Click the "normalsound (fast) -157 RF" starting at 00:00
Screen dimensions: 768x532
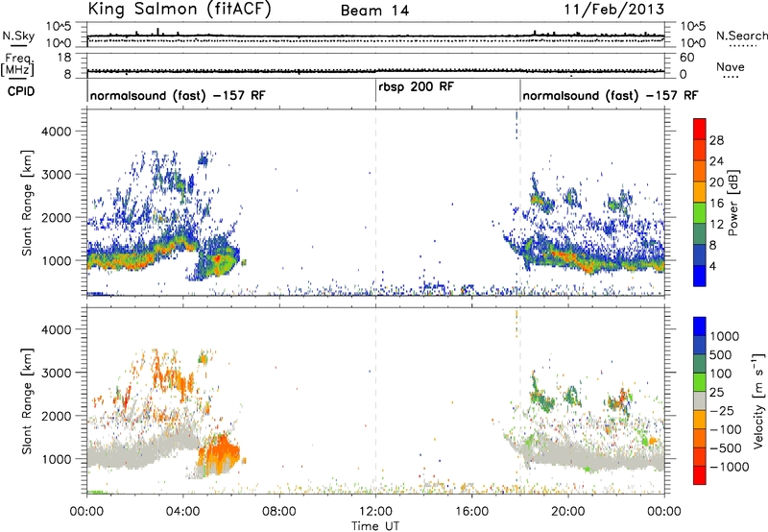(178, 95)
